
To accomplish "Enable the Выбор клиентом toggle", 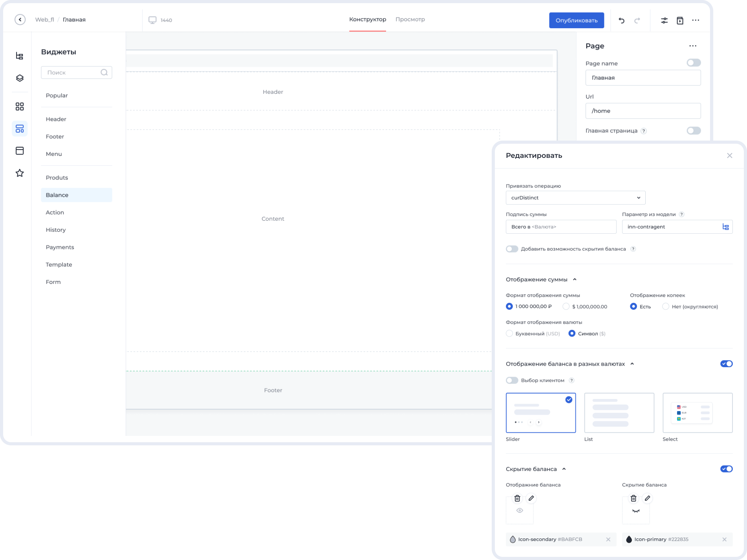I will 512,380.
